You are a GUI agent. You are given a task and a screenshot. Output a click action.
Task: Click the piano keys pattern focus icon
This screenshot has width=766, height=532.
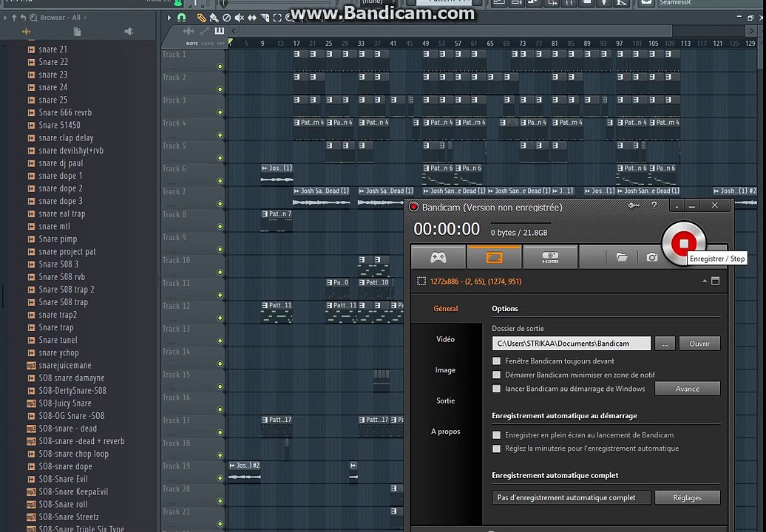(x=220, y=31)
